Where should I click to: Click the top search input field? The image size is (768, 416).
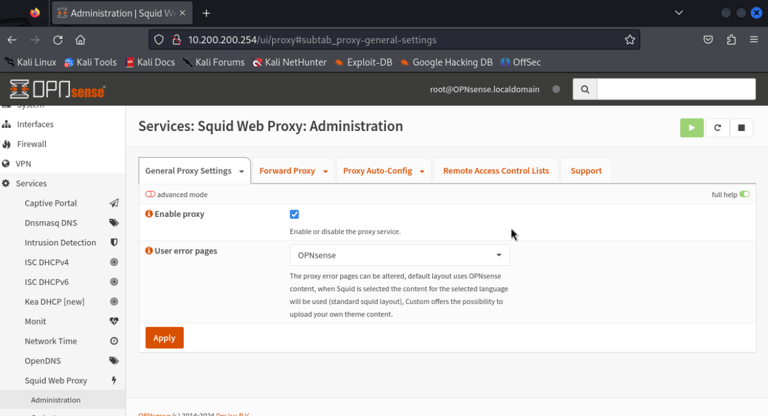click(x=676, y=89)
